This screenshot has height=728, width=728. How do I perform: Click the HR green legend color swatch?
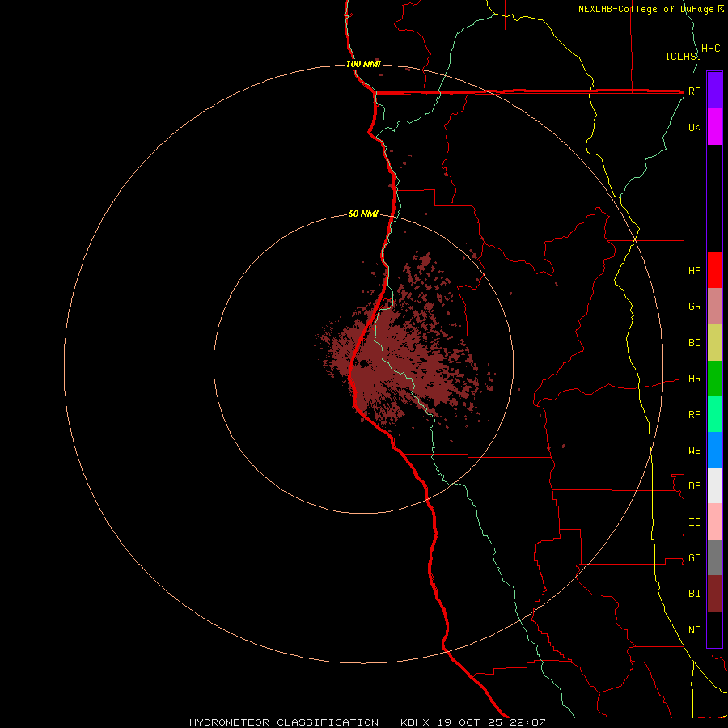click(x=714, y=379)
